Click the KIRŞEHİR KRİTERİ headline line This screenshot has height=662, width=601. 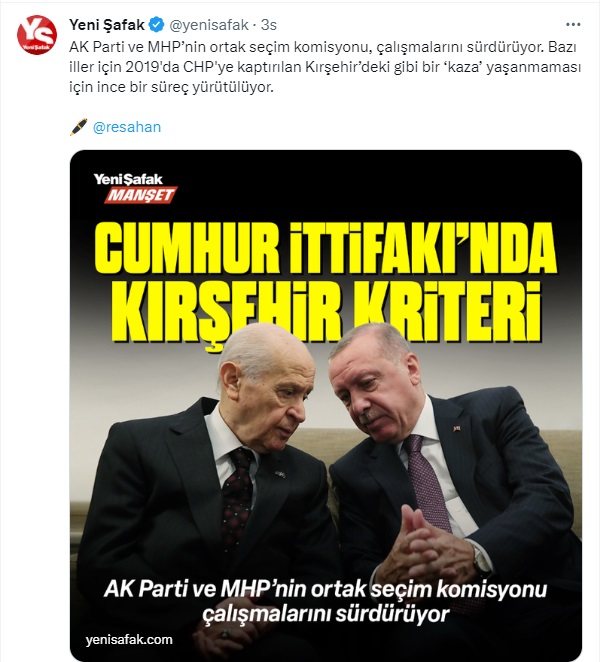pos(326,312)
